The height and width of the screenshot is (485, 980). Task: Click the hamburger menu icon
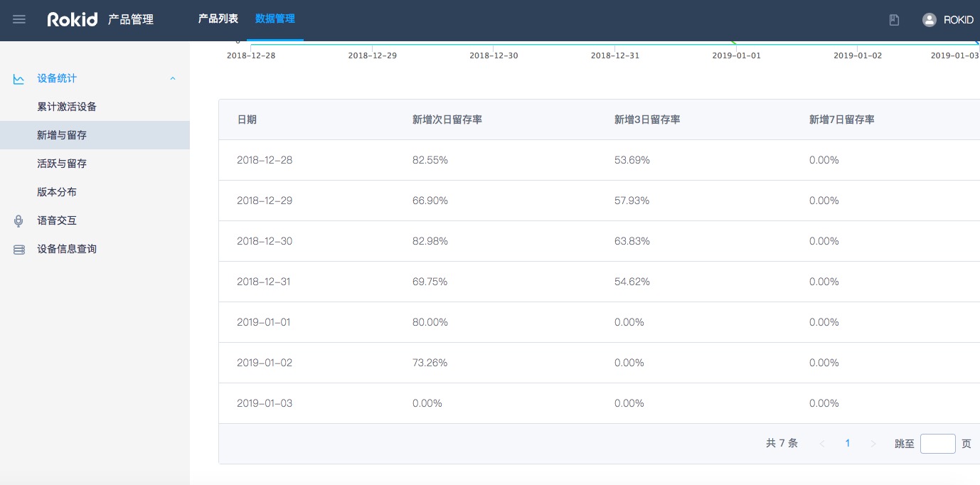tap(19, 19)
